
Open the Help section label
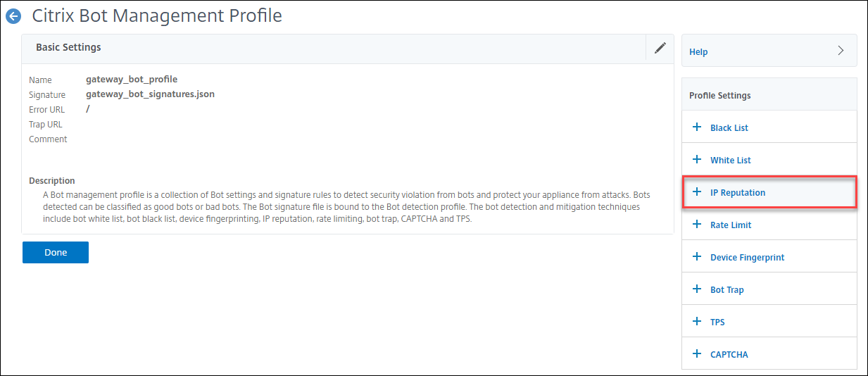pos(698,52)
